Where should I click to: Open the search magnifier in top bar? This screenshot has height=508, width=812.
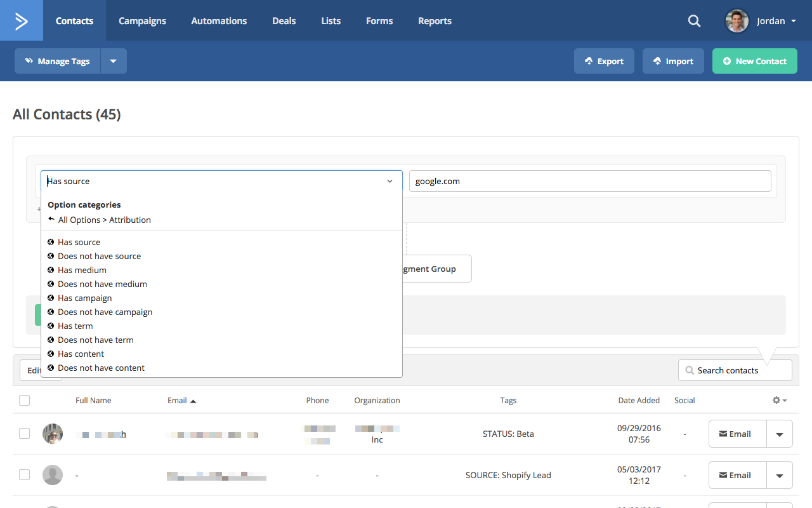694,21
